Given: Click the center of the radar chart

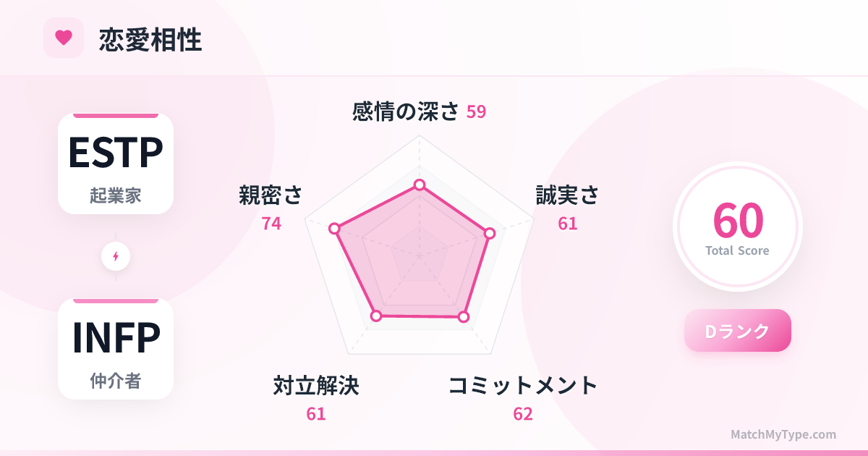Looking at the screenshot, I should click(419, 256).
